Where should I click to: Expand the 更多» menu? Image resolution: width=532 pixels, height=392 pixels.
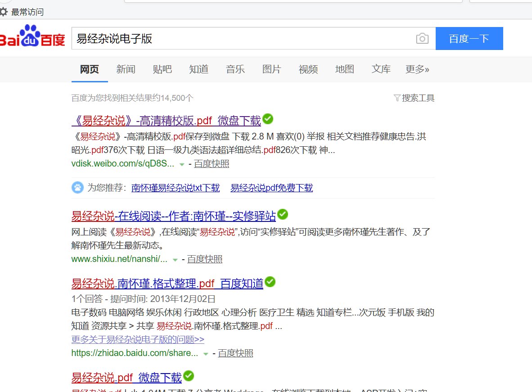(417, 70)
